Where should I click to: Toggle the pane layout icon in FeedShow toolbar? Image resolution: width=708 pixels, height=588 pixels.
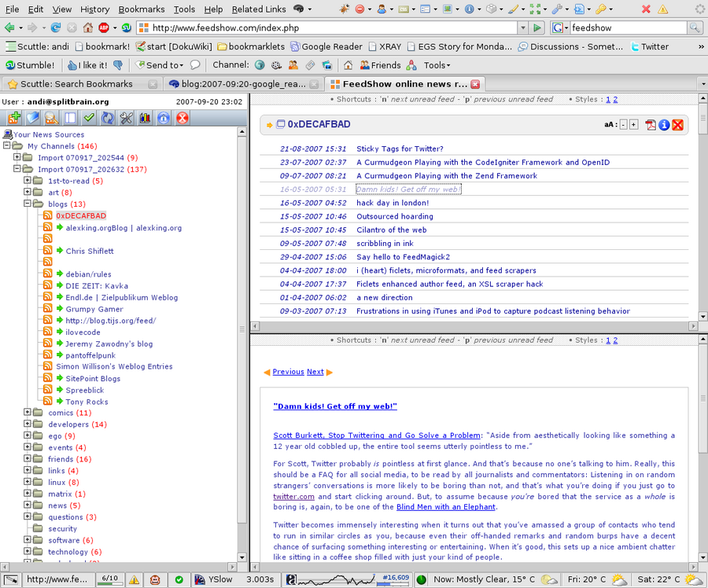coord(70,118)
